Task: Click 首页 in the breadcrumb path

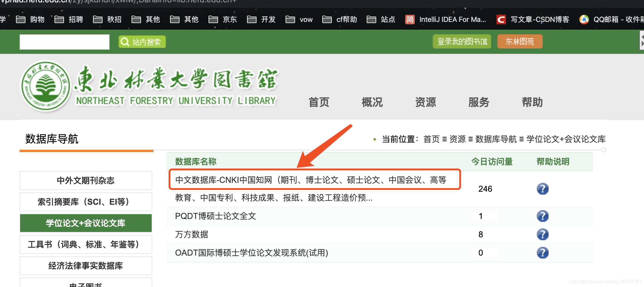Action: tap(432, 139)
